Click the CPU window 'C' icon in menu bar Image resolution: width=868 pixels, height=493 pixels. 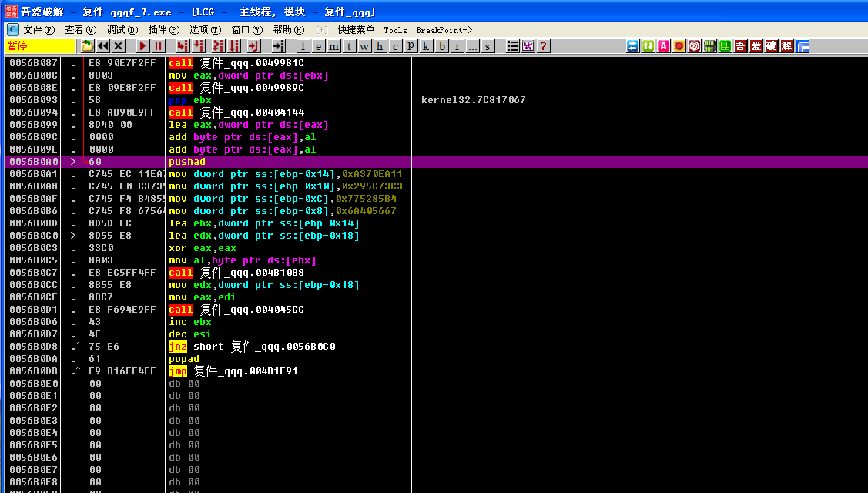(x=13, y=30)
